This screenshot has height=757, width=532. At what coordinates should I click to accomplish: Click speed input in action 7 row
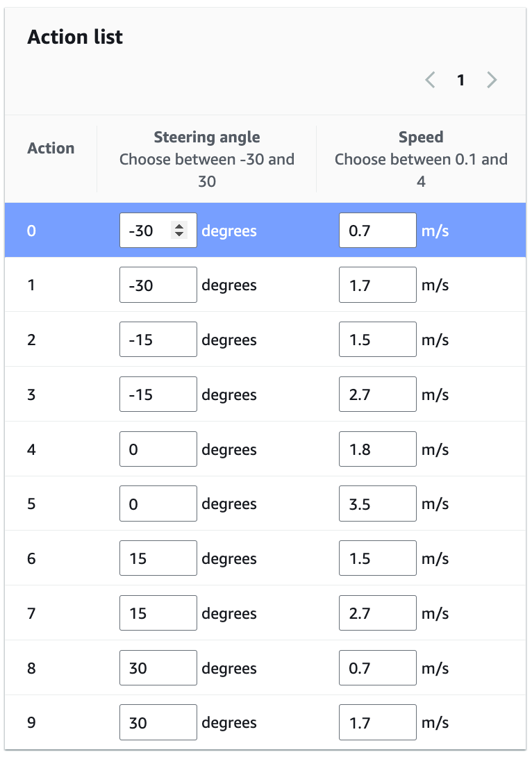point(377,615)
